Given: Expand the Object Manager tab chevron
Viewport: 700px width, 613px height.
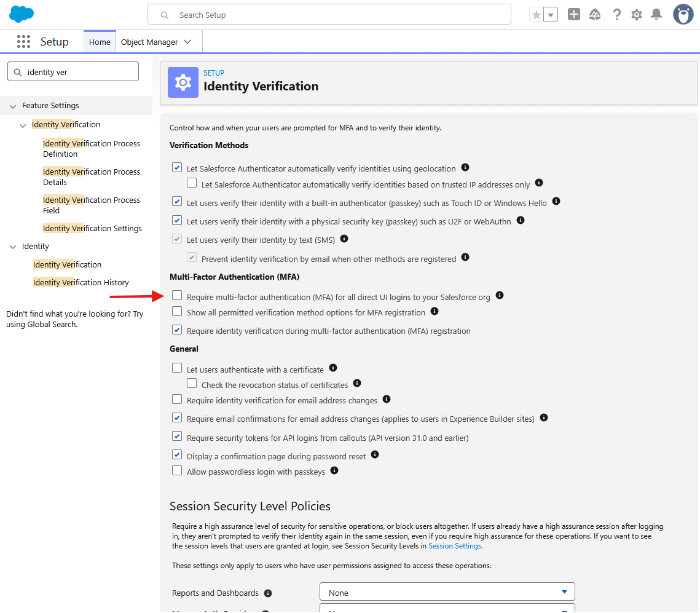Looking at the screenshot, I should point(187,42).
